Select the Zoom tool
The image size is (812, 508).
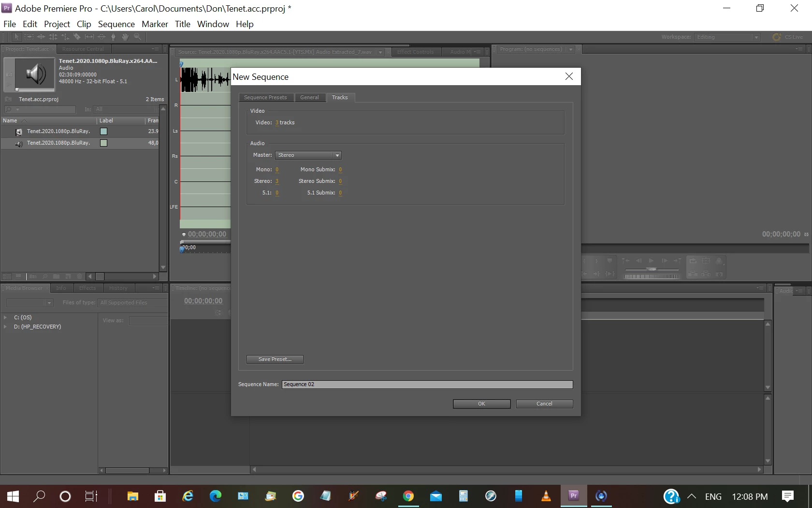[137, 37]
